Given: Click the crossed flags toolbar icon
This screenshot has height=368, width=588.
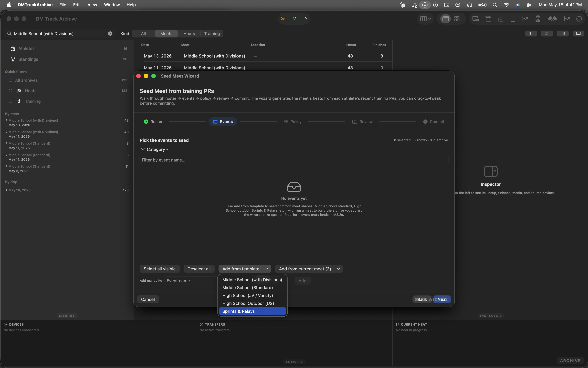Looking at the screenshot, I should coord(552,19).
